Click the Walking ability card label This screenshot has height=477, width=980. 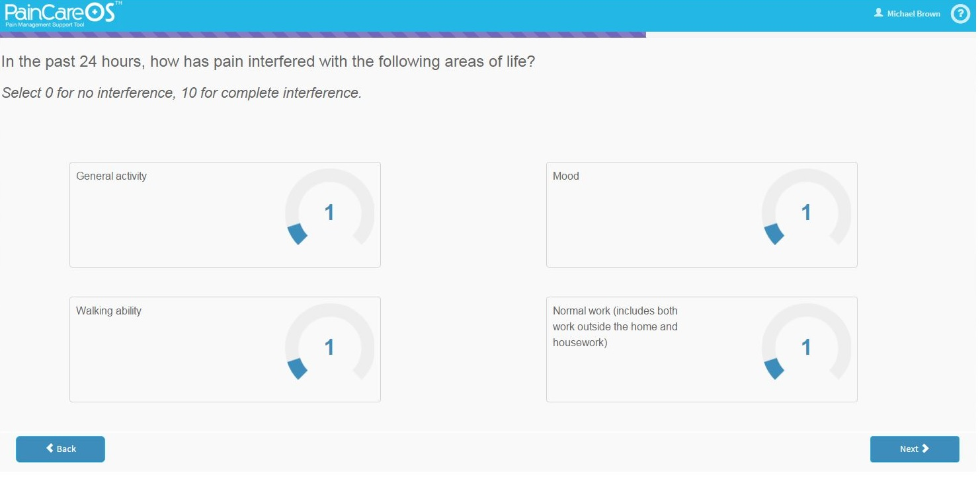(109, 312)
